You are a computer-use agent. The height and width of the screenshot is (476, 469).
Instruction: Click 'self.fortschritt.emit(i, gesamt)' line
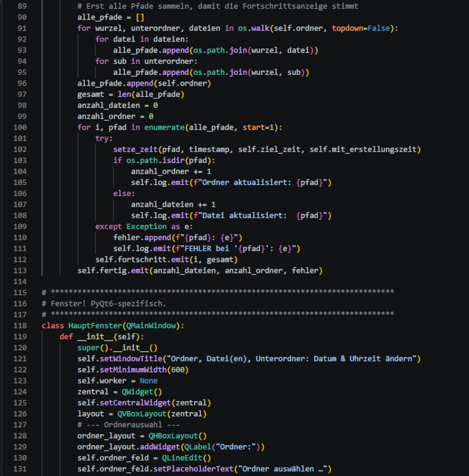click(x=167, y=260)
